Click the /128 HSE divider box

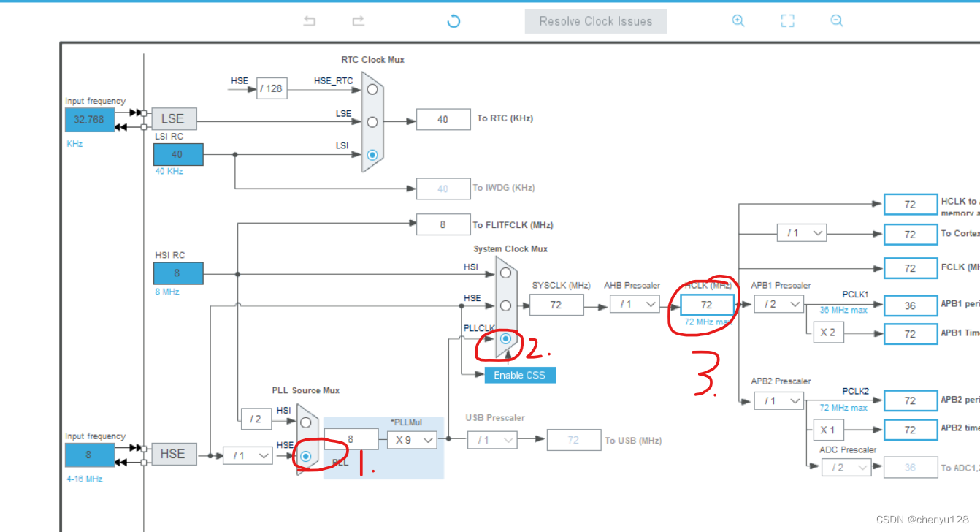[x=272, y=89]
